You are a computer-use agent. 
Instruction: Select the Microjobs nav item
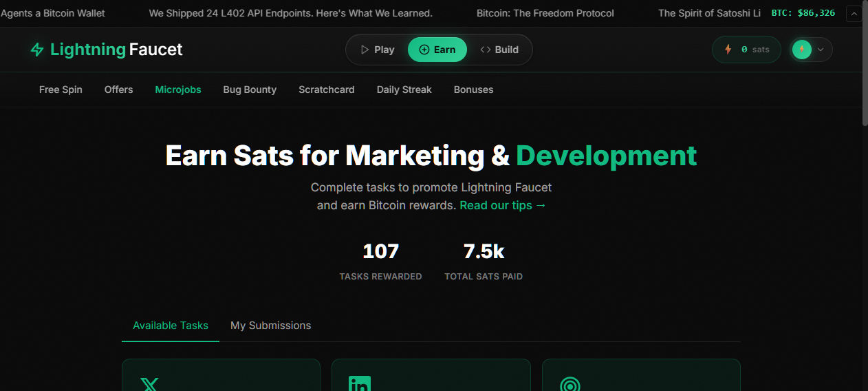[x=178, y=89]
